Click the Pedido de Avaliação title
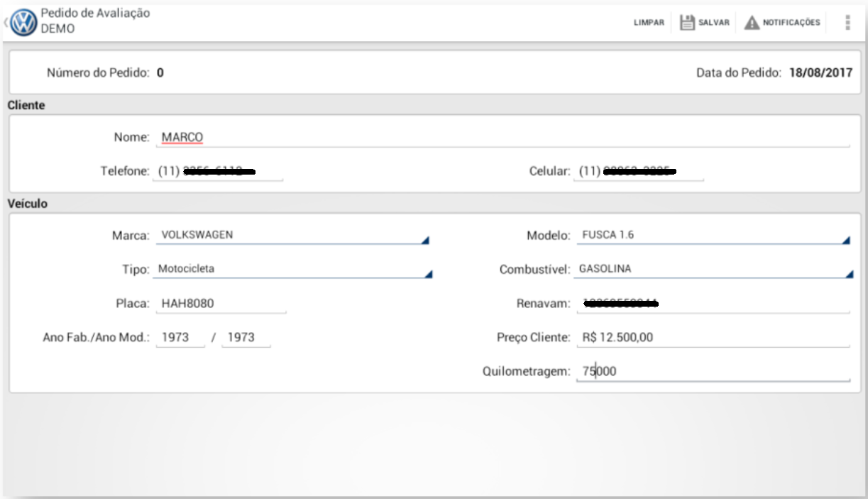Viewport: 868px width, 499px height. point(95,13)
